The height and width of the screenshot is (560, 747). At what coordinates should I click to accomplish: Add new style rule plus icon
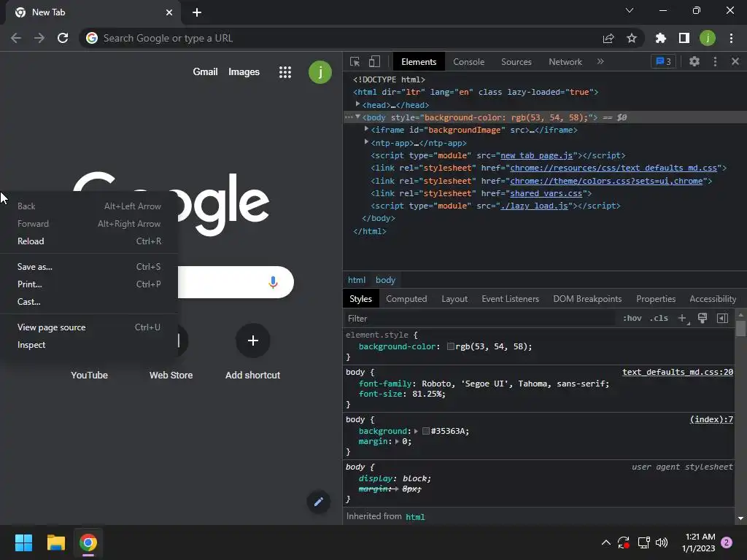683,319
